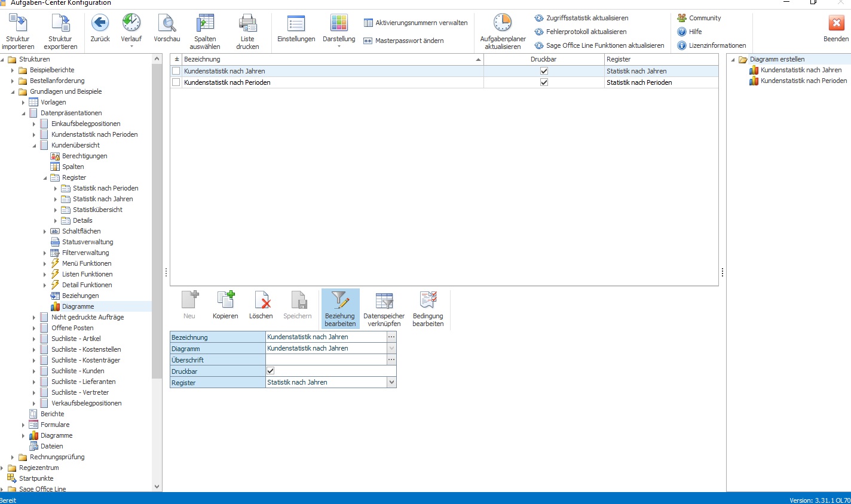Open the Vorschau preview tool

167,23
